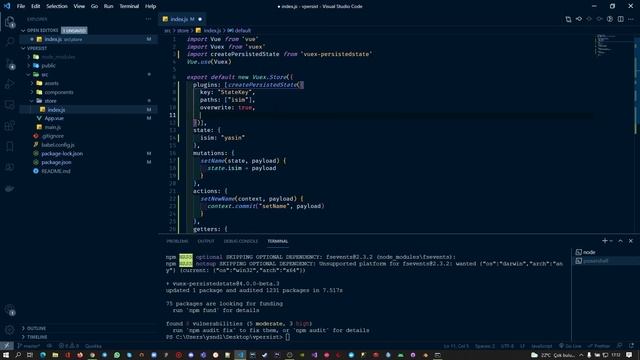Open the Remote Explorer view
Viewport: 640px width, 360px height.
(10, 104)
